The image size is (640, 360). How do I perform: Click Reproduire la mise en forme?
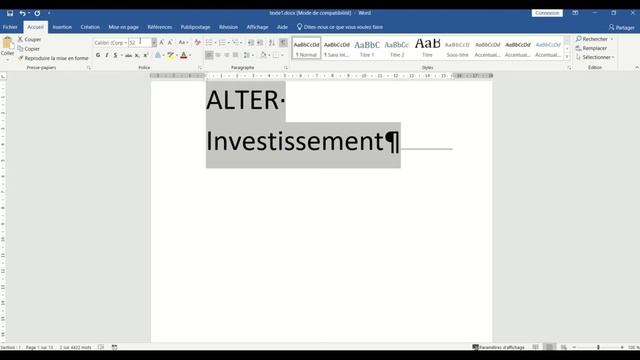click(53, 58)
